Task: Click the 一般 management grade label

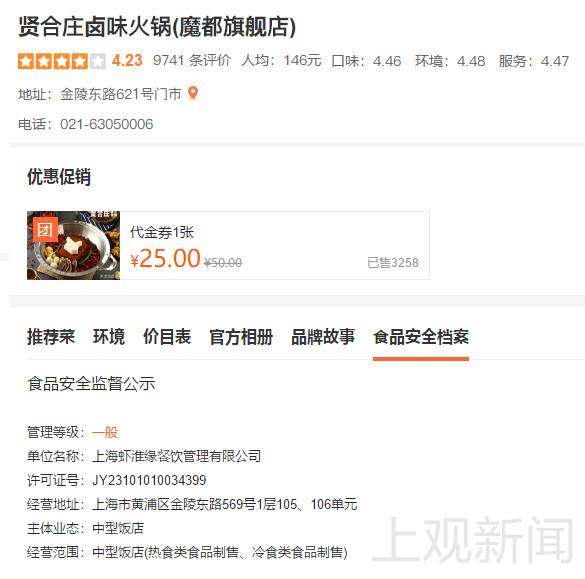Action: click(x=105, y=432)
